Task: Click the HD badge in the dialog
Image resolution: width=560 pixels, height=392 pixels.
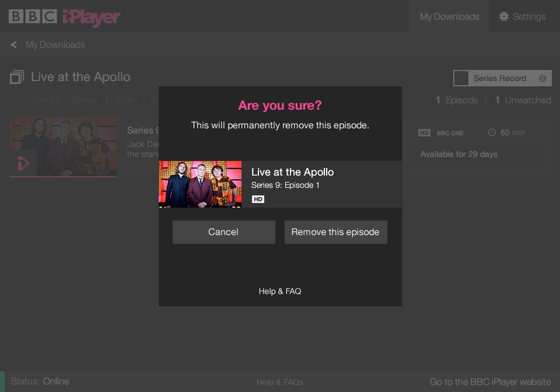Action: click(x=258, y=199)
